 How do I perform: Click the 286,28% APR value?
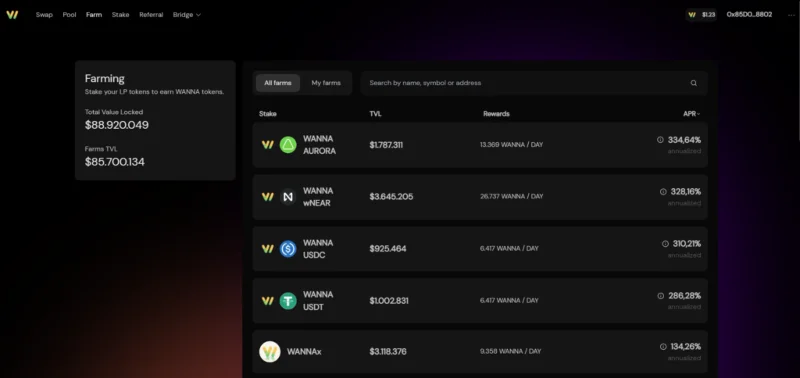pos(685,296)
